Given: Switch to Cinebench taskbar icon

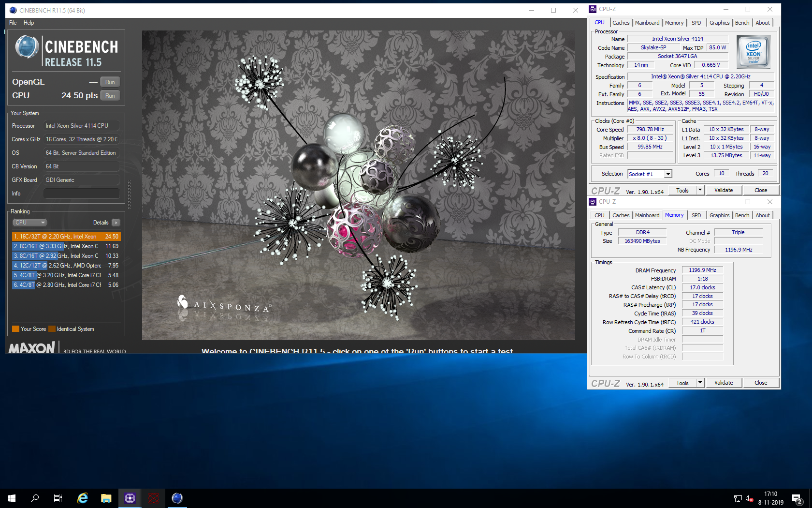Looking at the screenshot, I should coord(177,498).
